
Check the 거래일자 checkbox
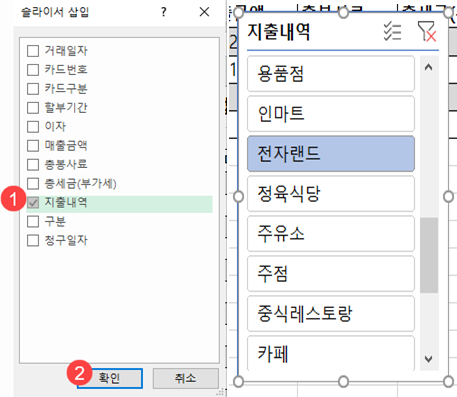tap(33, 51)
